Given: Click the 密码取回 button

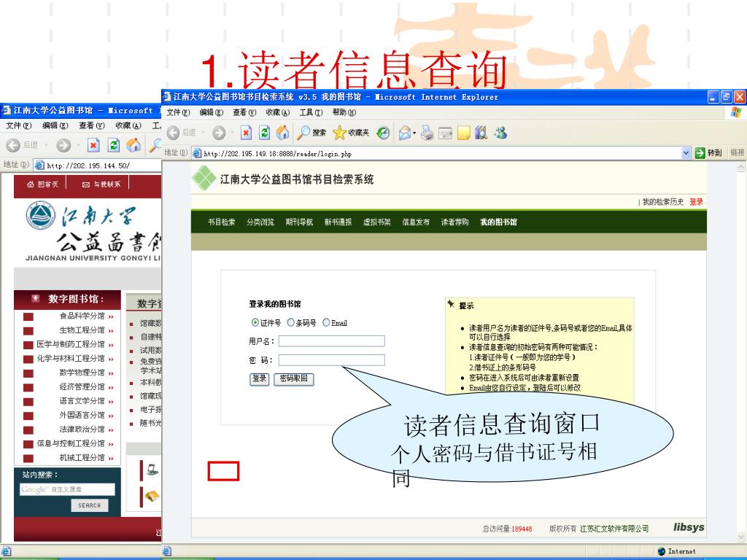Looking at the screenshot, I should pos(293,379).
